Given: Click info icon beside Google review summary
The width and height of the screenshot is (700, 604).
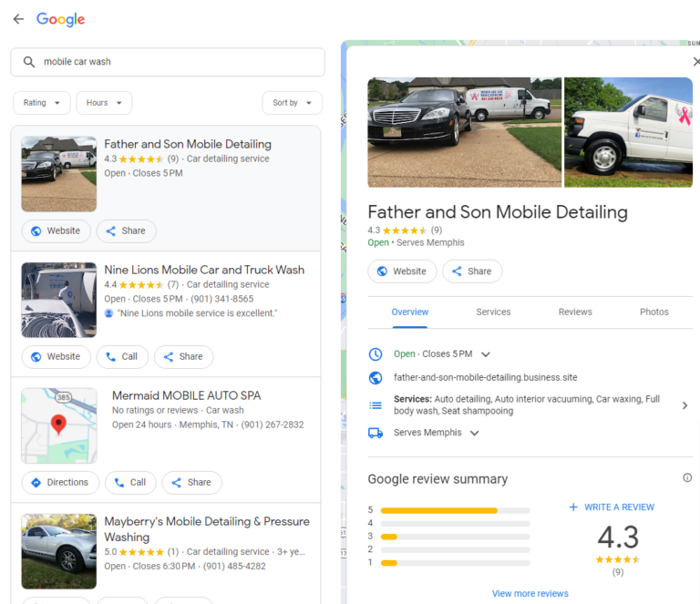Looking at the screenshot, I should pyautogui.click(x=687, y=477).
